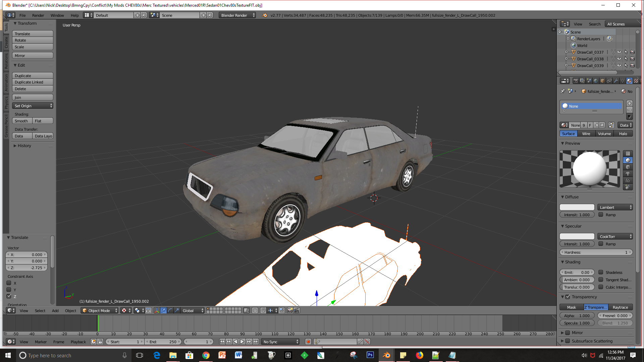
Task: Click the Duplicate Linked button
Action: point(33,82)
